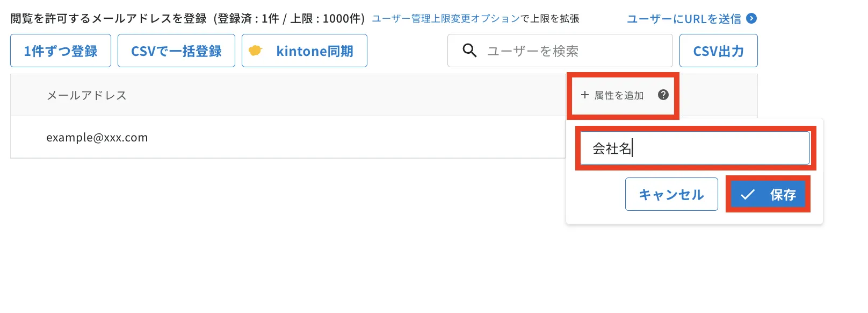Viewport: 868px width, 313px height.
Task: Click the magnifier icon in user search
Action: pos(469,51)
